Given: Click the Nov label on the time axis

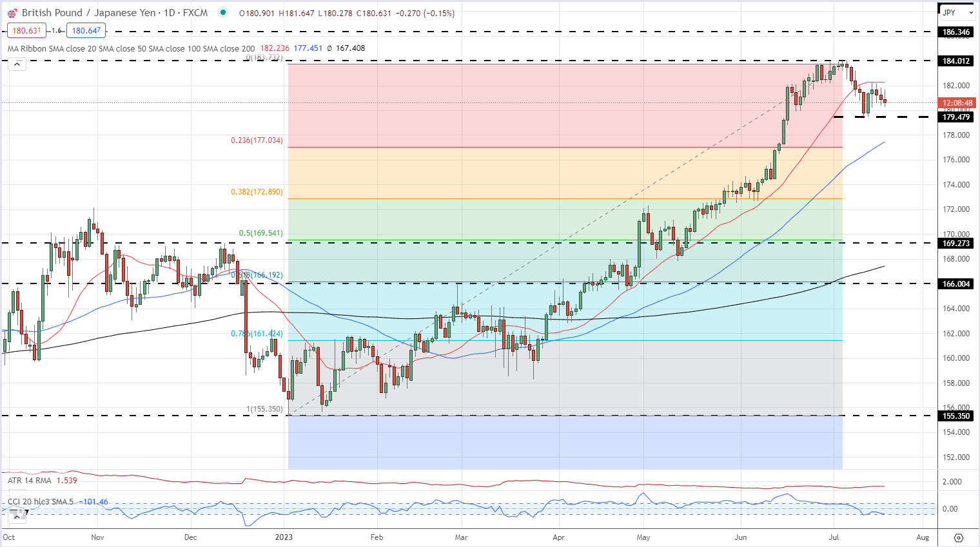Looking at the screenshot, I should tap(97, 537).
